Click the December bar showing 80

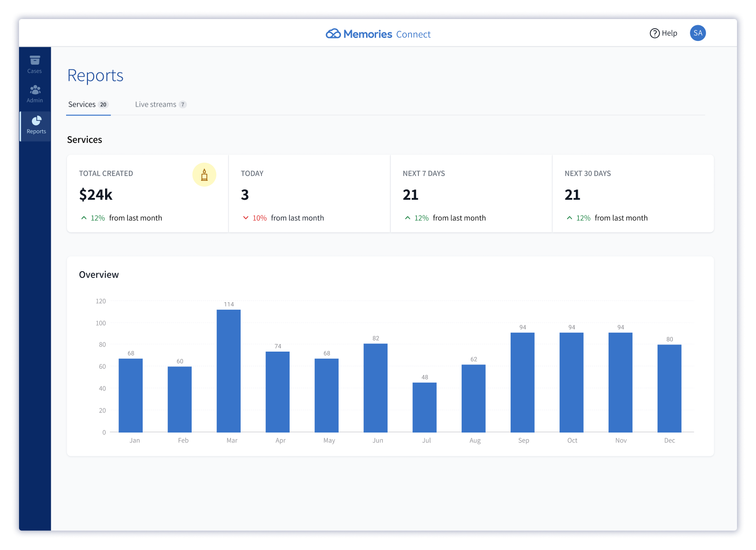(669, 388)
